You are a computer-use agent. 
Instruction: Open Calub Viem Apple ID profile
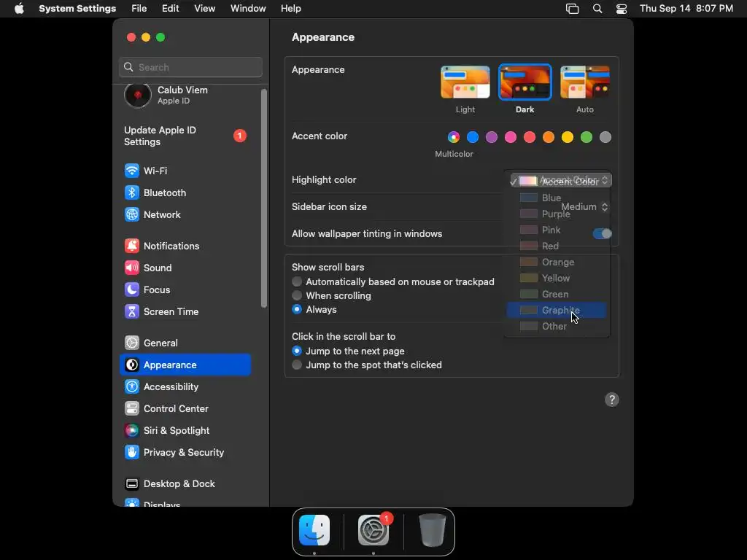pos(185,95)
